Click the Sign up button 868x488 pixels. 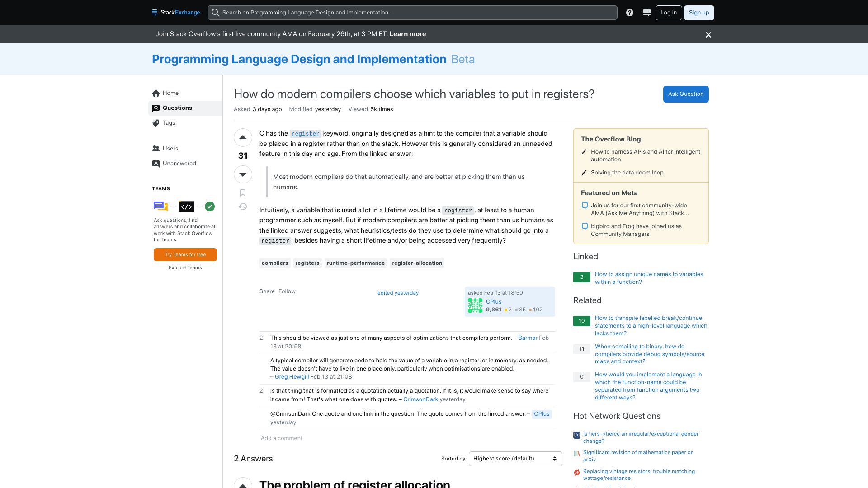coord(699,13)
